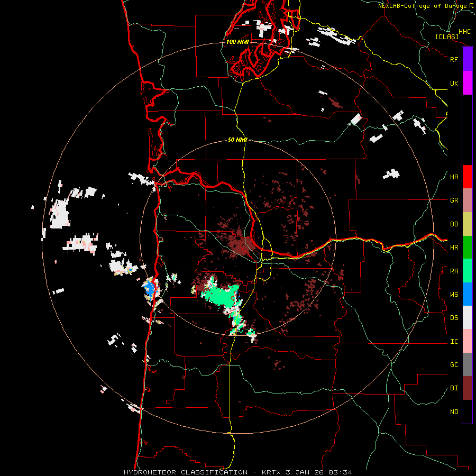Viewport: 476px width, 476px height.
Task: Click the purple RF color swatch
Action: click(x=467, y=59)
